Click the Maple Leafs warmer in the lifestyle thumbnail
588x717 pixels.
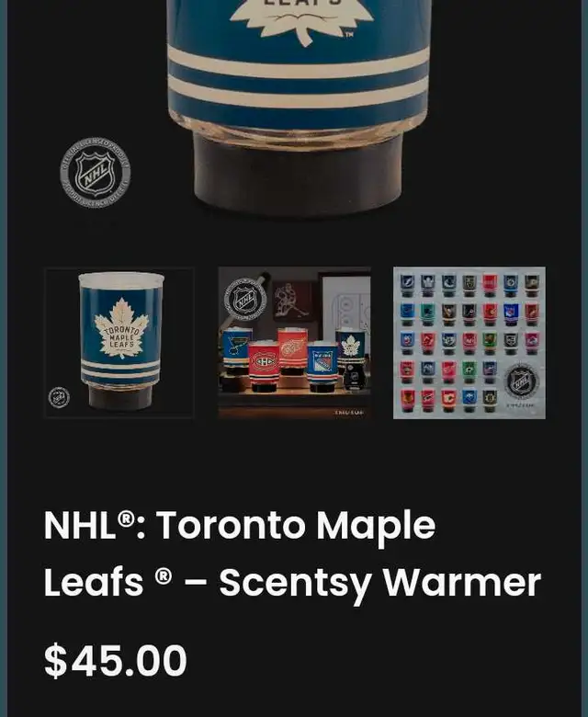click(350, 355)
